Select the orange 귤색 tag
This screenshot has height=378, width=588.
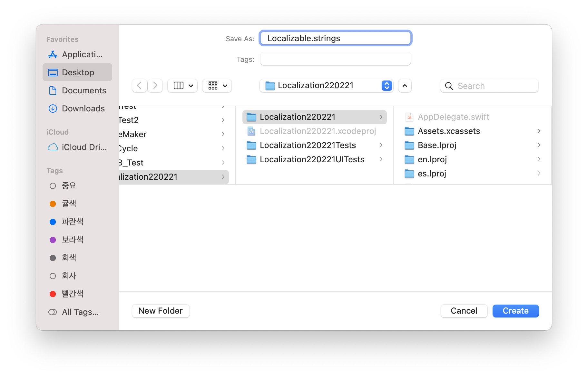(69, 204)
